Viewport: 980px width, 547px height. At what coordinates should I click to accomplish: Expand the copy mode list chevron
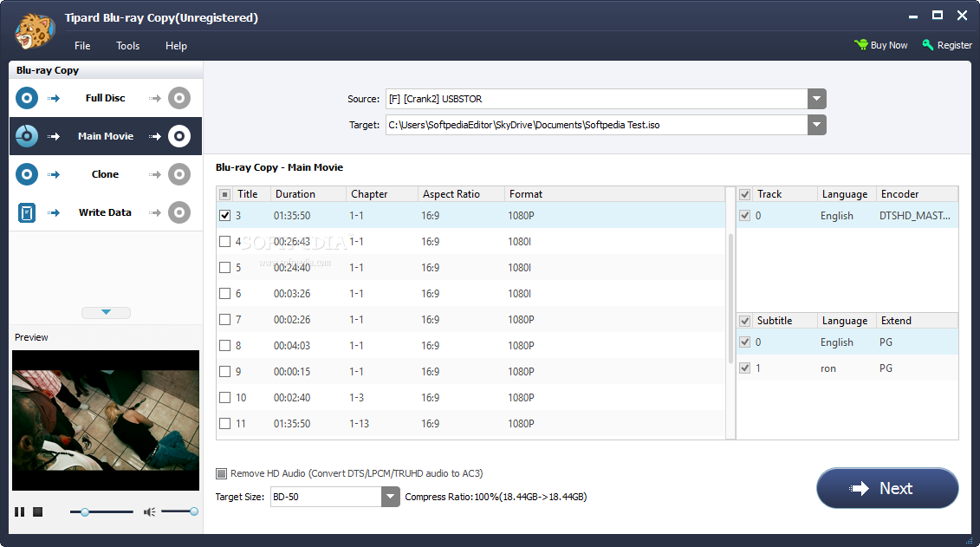[107, 312]
